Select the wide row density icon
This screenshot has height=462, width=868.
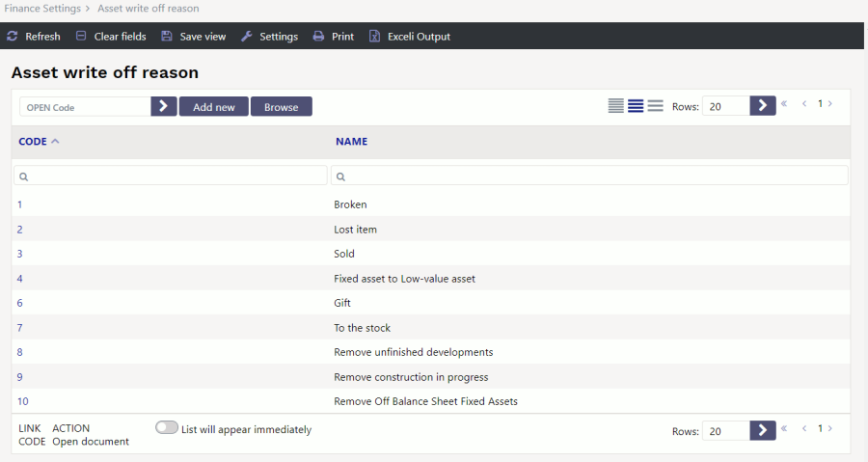tap(656, 106)
